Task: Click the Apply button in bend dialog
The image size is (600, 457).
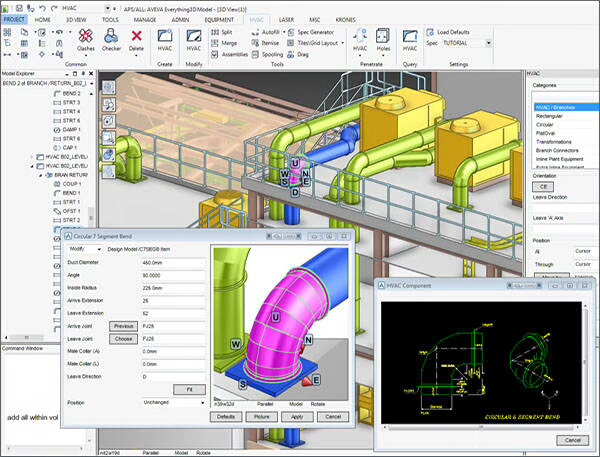Action: (x=296, y=416)
